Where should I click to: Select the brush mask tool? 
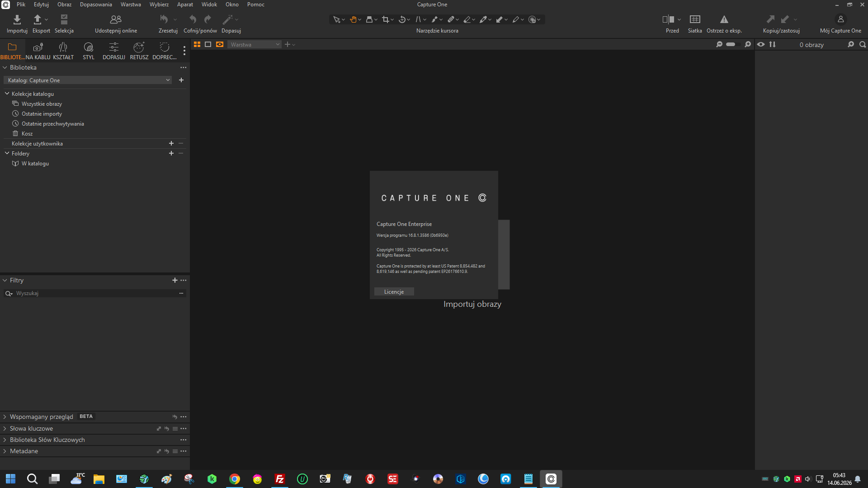[434, 19]
